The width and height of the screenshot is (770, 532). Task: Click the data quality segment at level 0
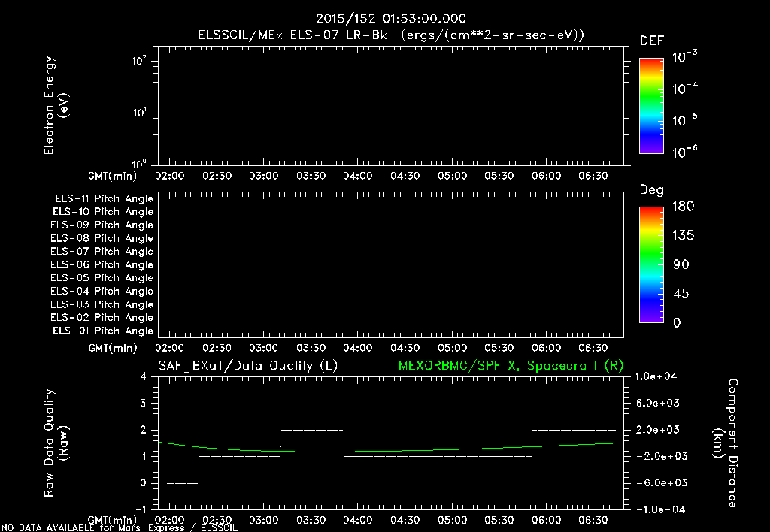182,483
